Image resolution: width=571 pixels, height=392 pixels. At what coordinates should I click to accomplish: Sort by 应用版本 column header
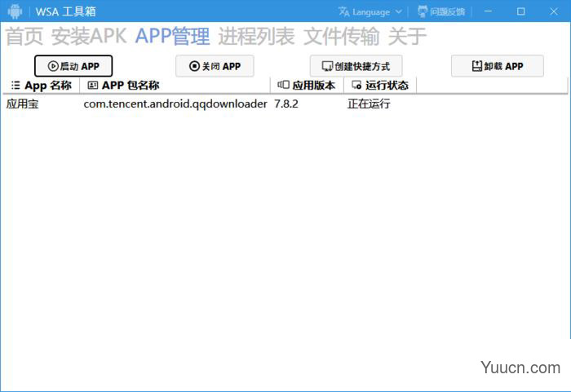click(307, 86)
